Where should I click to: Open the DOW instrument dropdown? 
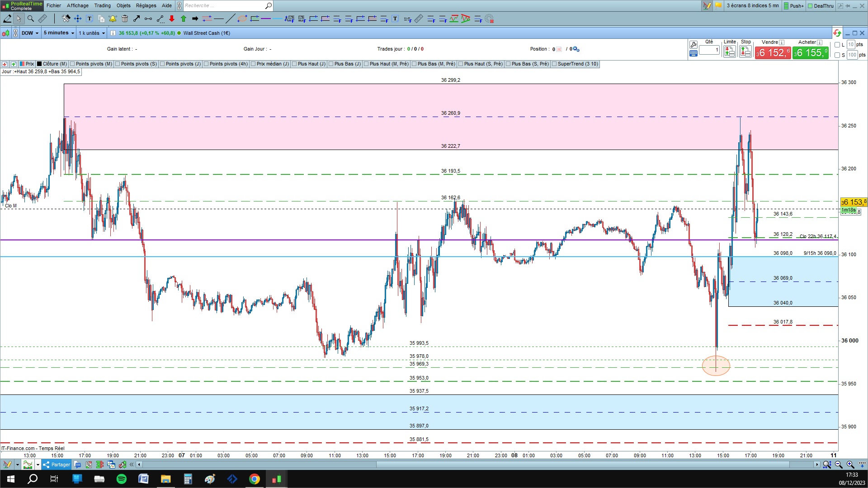click(x=30, y=33)
